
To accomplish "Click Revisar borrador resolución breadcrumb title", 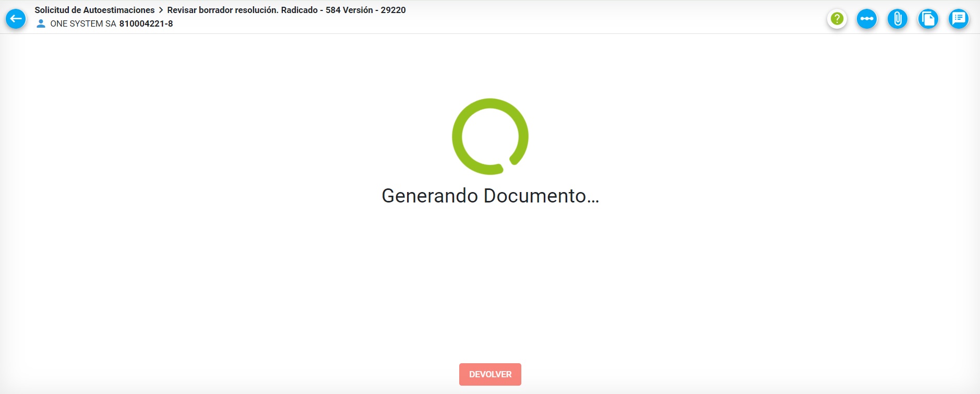I will pos(286,10).
